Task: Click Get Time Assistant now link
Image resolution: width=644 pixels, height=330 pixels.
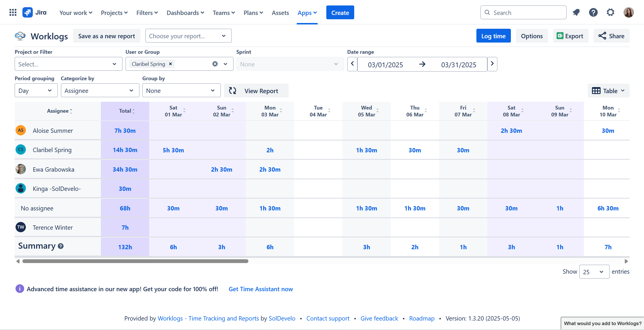Action: (x=261, y=289)
